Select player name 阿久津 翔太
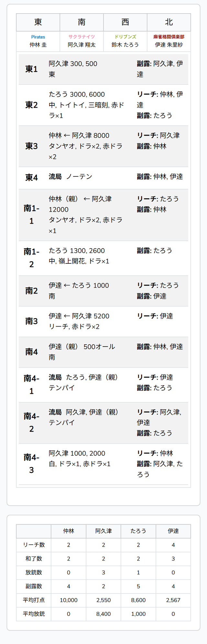 (x=82, y=45)
